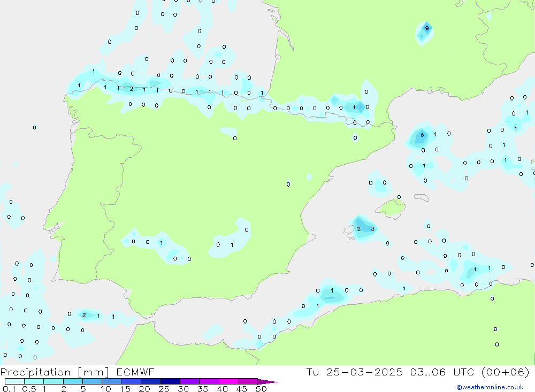This screenshot has height=392, width=535.
Task: Click the '50' legend scale label
Action: click(x=261, y=389)
